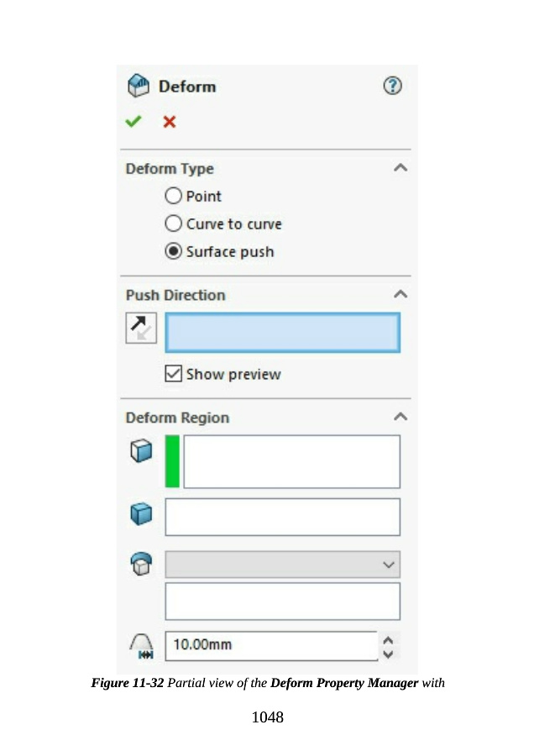Collapse the Deform Type section
Viewport: 534px width, 756px height.
click(x=400, y=168)
